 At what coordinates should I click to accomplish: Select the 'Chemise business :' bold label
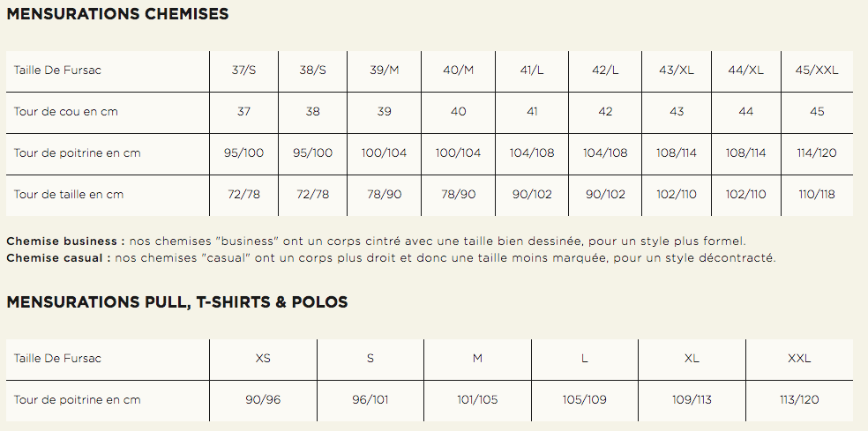coord(65,242)
